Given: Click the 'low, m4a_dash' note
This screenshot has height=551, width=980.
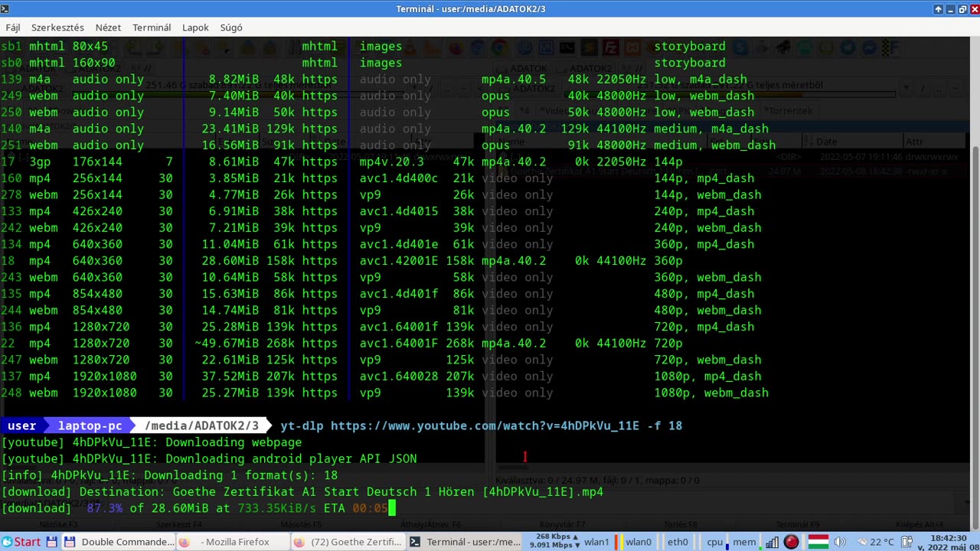Looking at the screenshot, I should pos(701,80).
